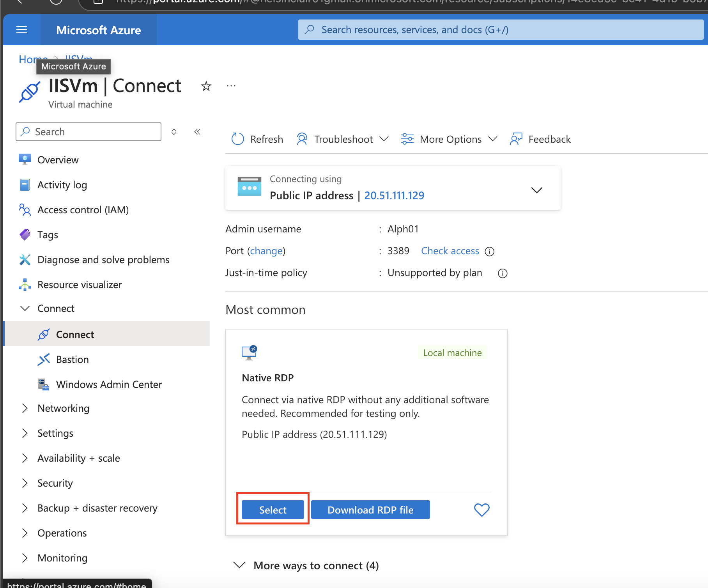Screen dimensions: 708x588
Task: Focus the sidebar Search field
Action: [88, 132]
